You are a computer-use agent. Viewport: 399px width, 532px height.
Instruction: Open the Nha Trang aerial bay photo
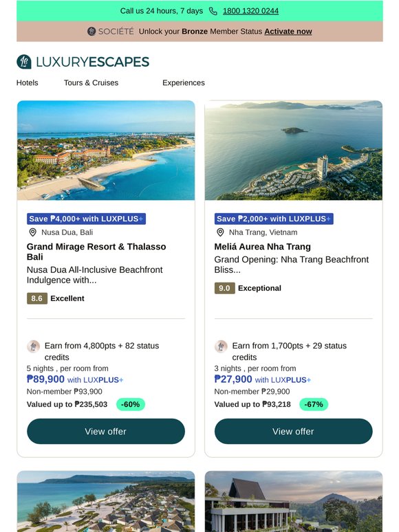pos(293,150)
